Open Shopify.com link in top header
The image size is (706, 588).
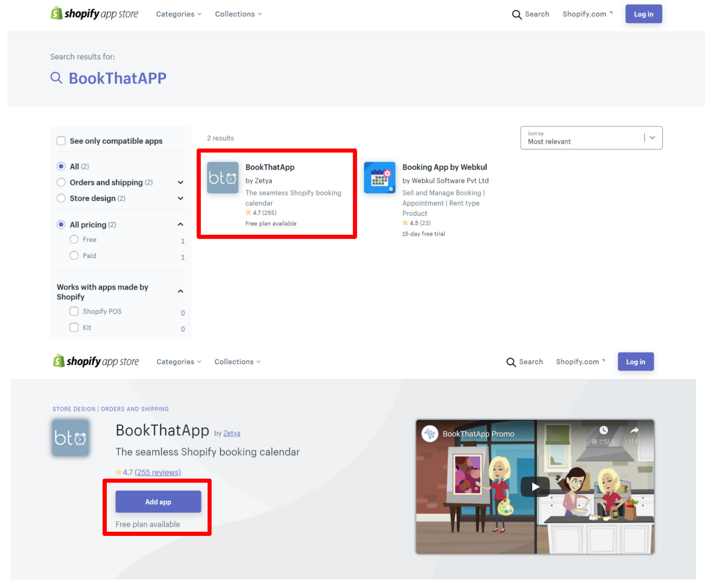pyautogui.click(x=587, y=14)
